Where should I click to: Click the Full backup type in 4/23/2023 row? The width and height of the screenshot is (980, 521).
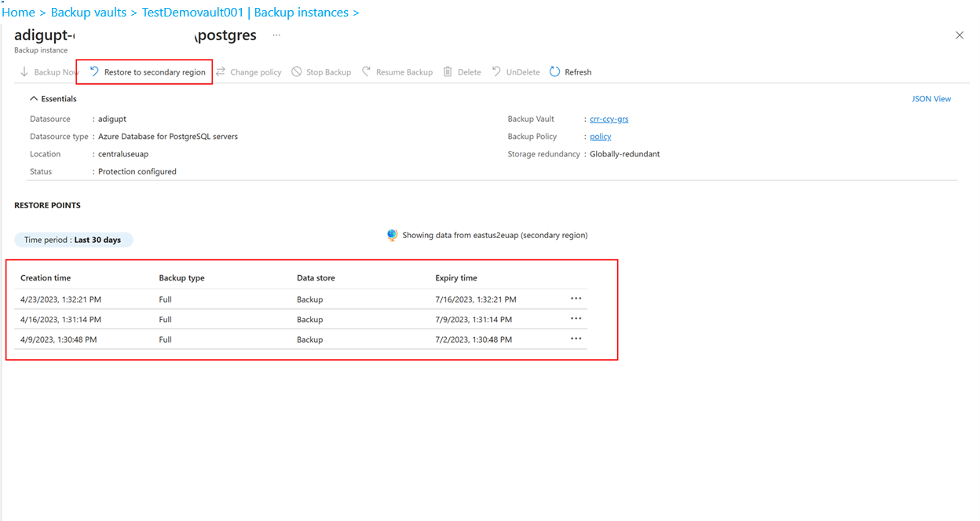pyautogui.click(x=165, y=299)
